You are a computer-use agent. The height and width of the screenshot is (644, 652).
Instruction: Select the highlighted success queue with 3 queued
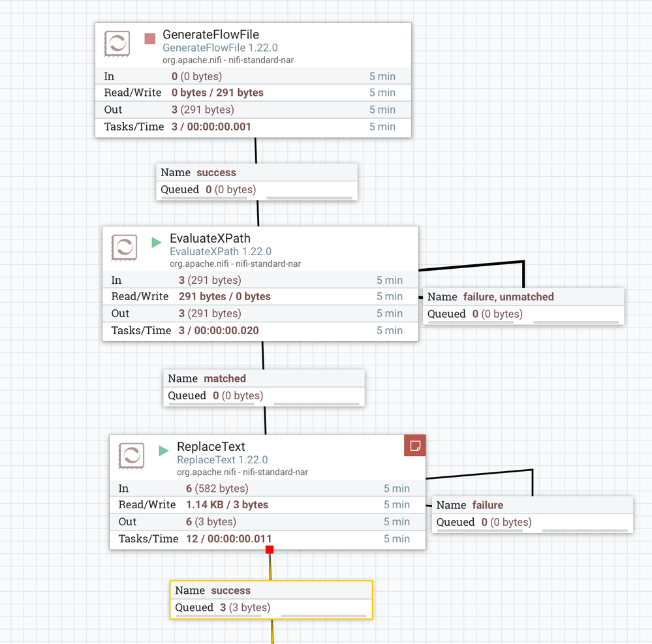[271, 600]
